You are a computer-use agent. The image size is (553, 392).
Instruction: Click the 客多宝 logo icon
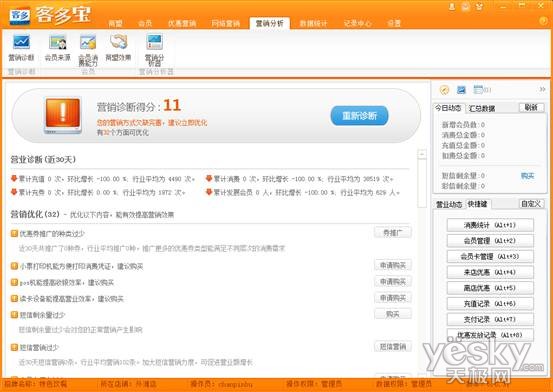pyautogui.click(x=20, y=16)
